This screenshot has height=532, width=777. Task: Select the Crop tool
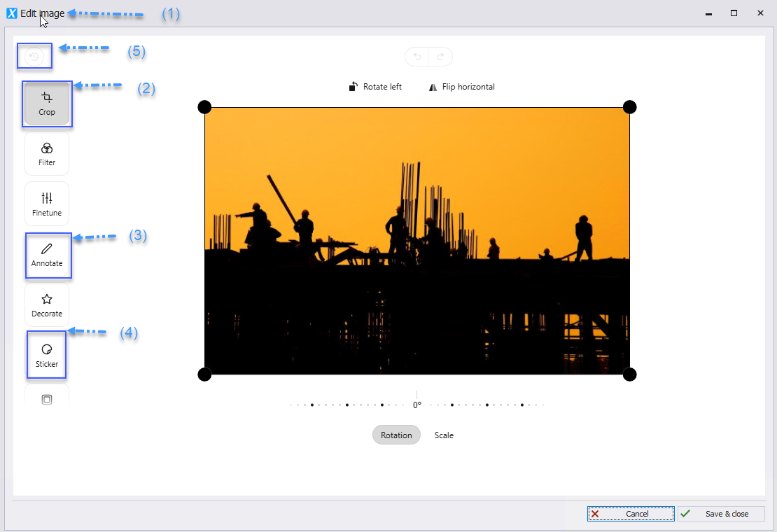click(x=47, y=104)
